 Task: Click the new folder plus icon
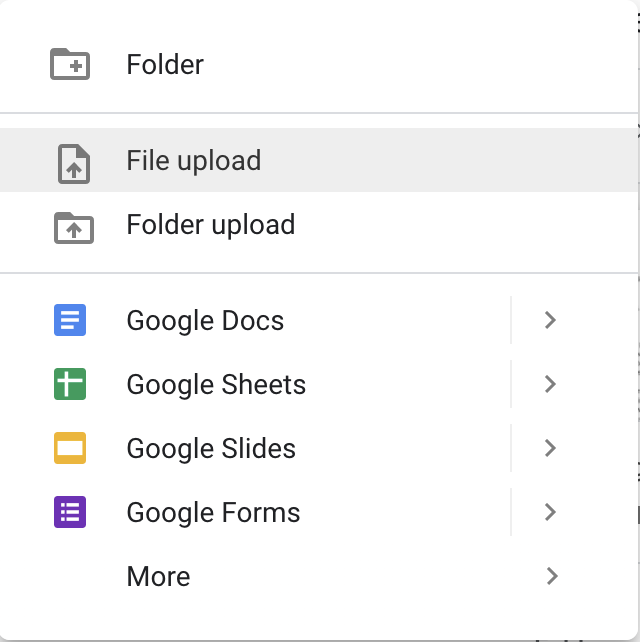pos(70,64)
